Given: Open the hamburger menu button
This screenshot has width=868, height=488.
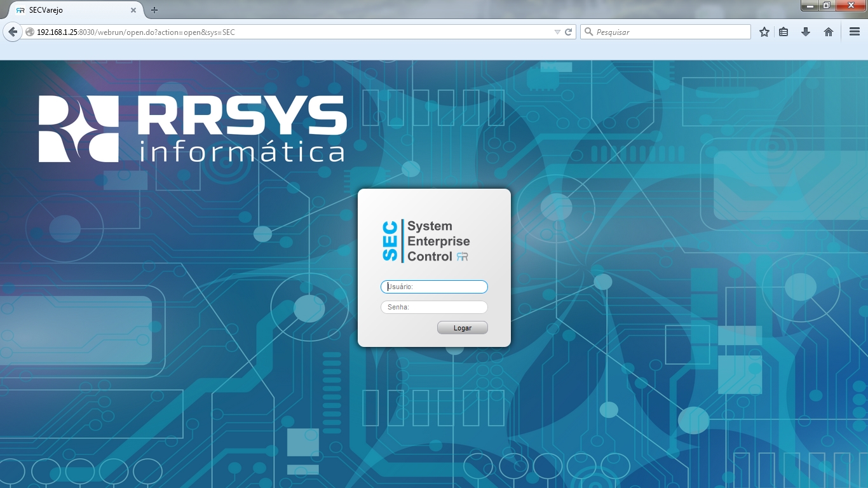Looking at the screenshot, I should coord(855,32).
